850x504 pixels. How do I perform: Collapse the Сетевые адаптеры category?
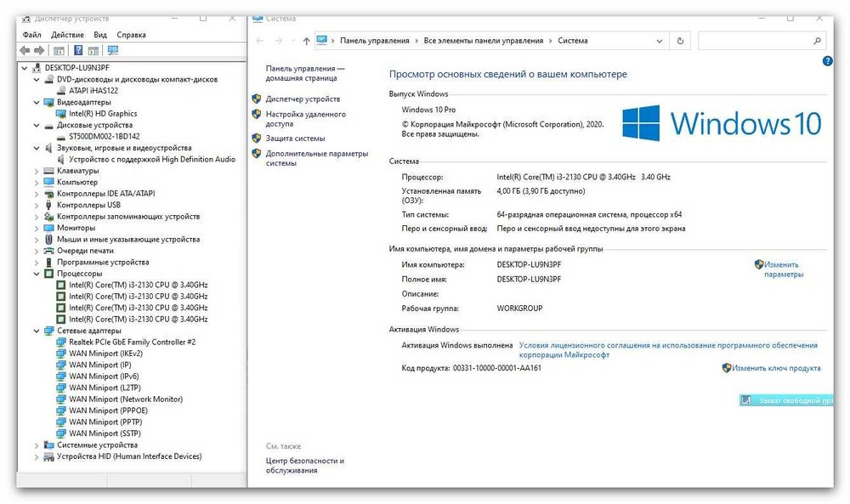tap(37, 331)
